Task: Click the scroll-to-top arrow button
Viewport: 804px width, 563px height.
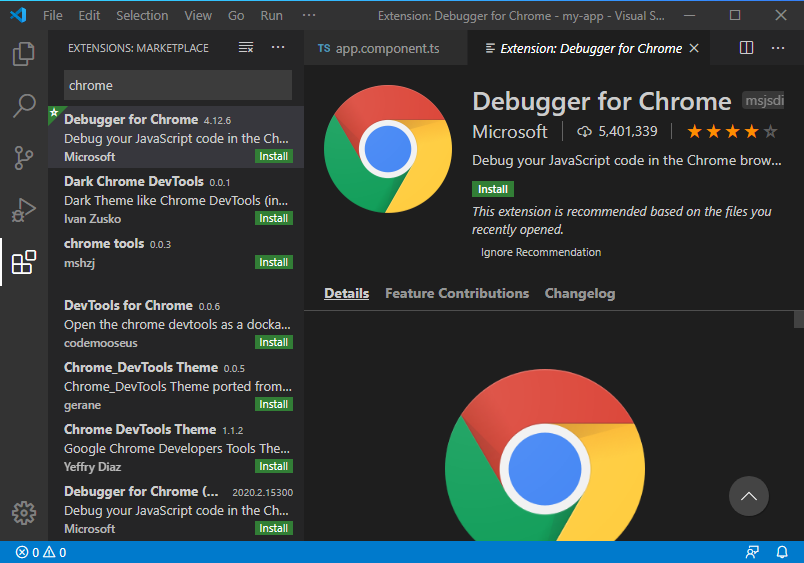Action: point(749,496)
